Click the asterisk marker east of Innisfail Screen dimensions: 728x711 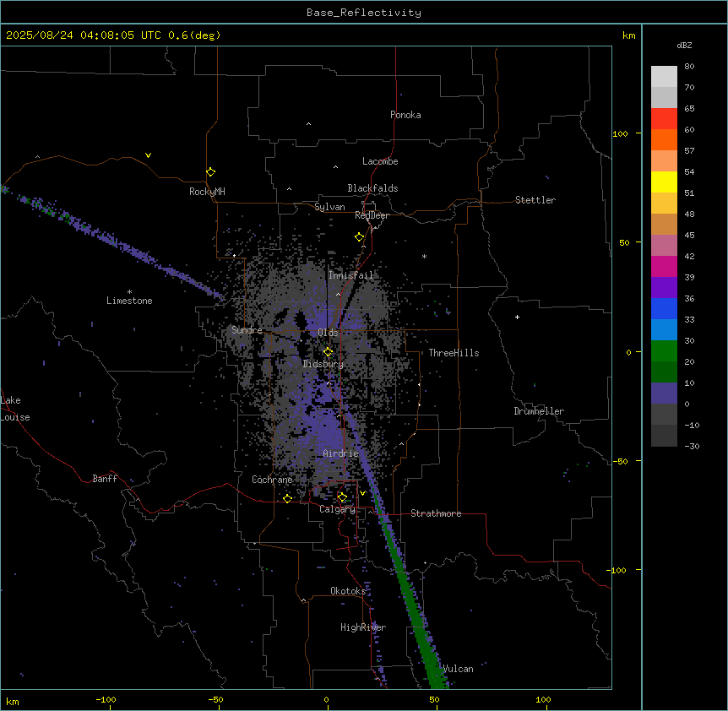tap(424, 256)
